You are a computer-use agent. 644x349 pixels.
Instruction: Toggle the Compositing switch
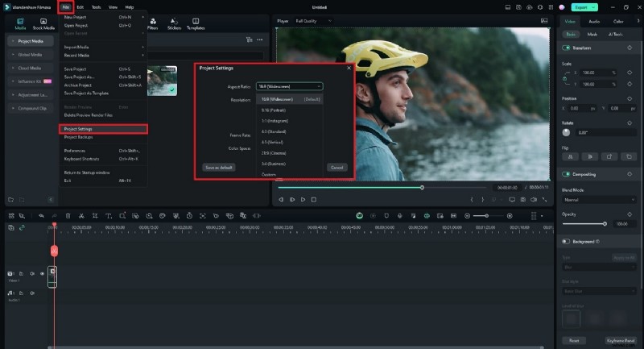point(566,174)
